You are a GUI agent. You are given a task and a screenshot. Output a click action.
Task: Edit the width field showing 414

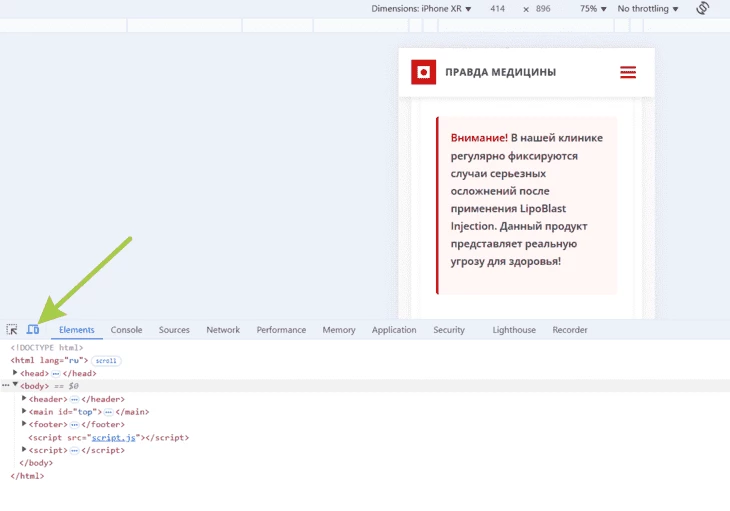click(x=497, y=9)
